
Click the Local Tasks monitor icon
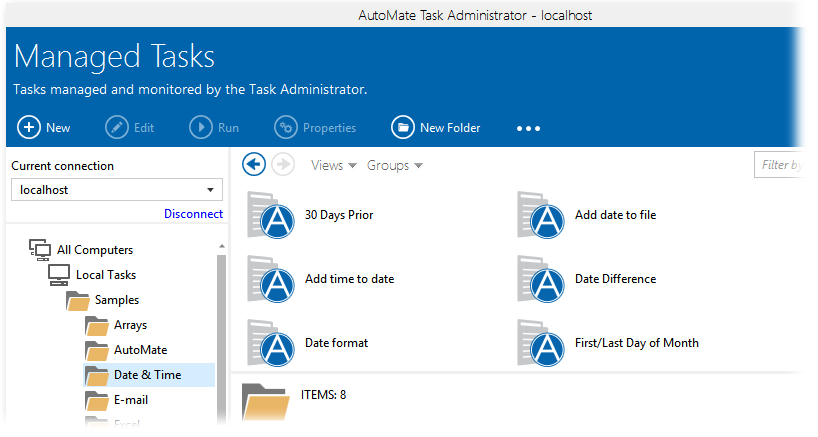59,275
